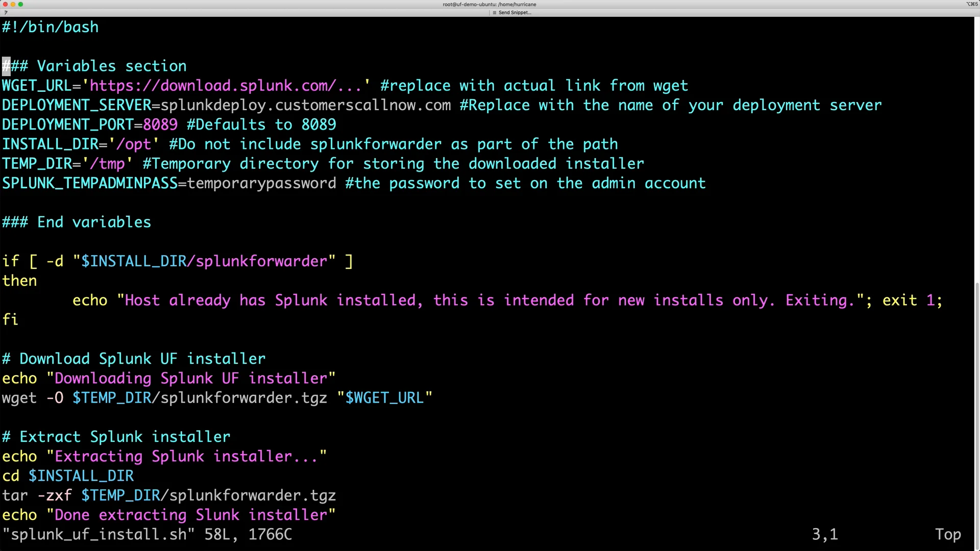The width and height of the screenshot is (980, 551).
Task: Click the splunk_uf_install.sh filename in status line
Action: tap(99, 534)
